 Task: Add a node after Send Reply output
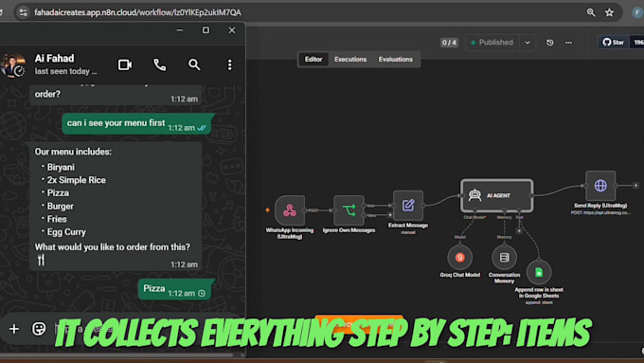pos(635,186)
